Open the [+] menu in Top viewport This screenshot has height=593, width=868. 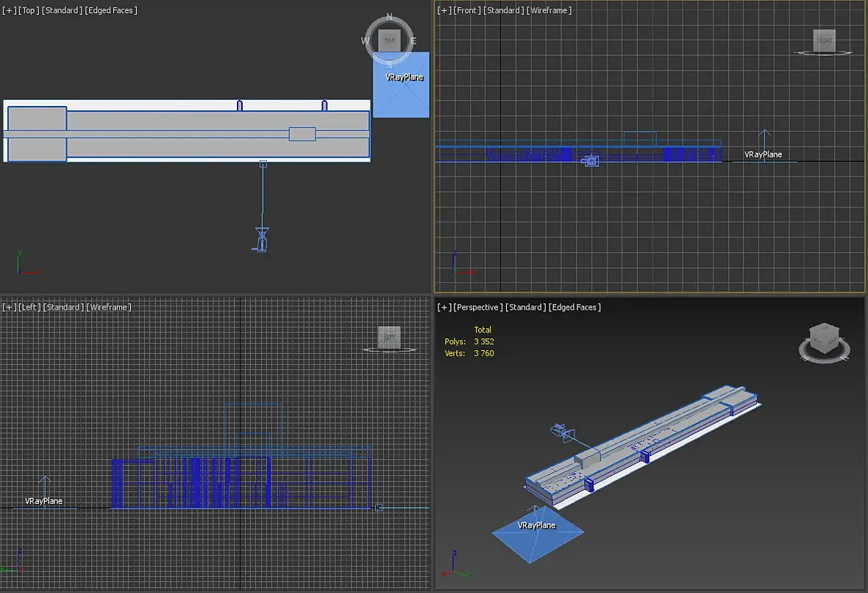point(9,10)
